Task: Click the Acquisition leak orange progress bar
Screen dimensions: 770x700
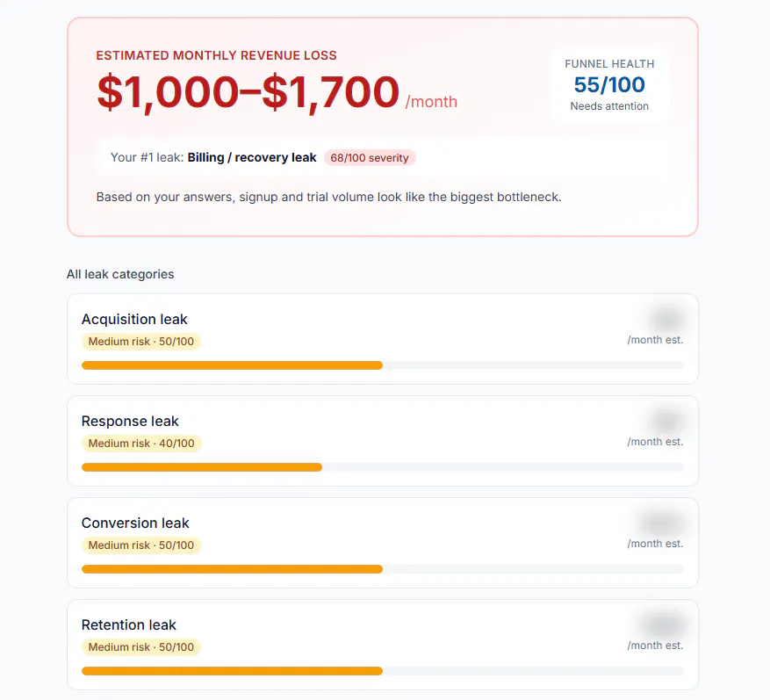Action: coord(232,365)
